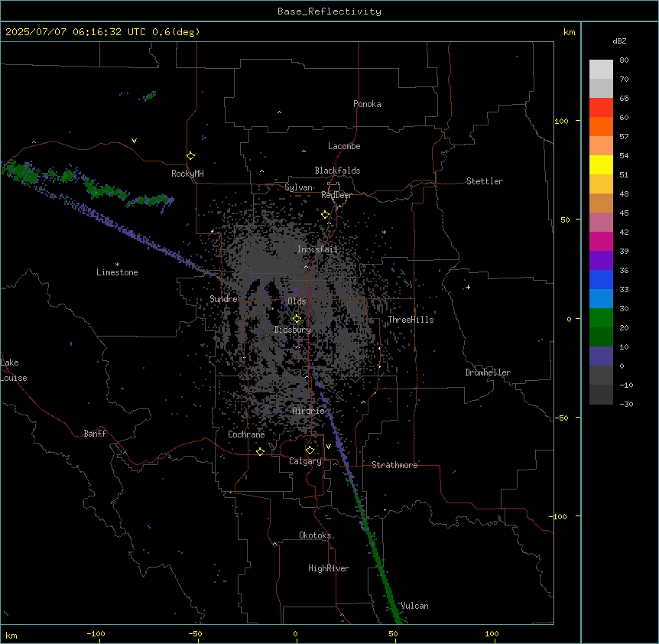This screenshot has width=659, height=644.
Task: Select the red 60-65 dBZ legend color
Action: coord(601,108)
